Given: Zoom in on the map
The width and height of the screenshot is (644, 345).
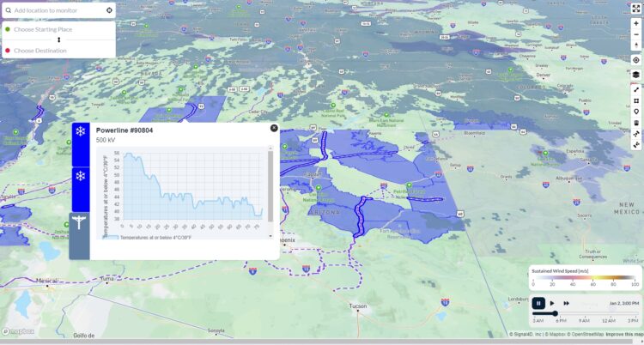Looking at the screenshot, I should click(x=636, y=23).
